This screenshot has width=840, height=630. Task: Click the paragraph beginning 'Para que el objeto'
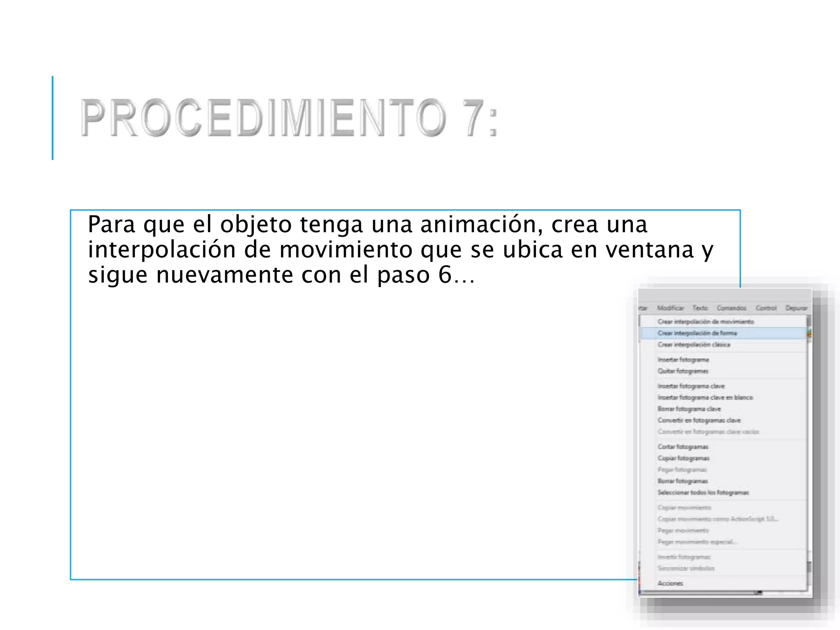pyautogui.click(x=401, y=249)
